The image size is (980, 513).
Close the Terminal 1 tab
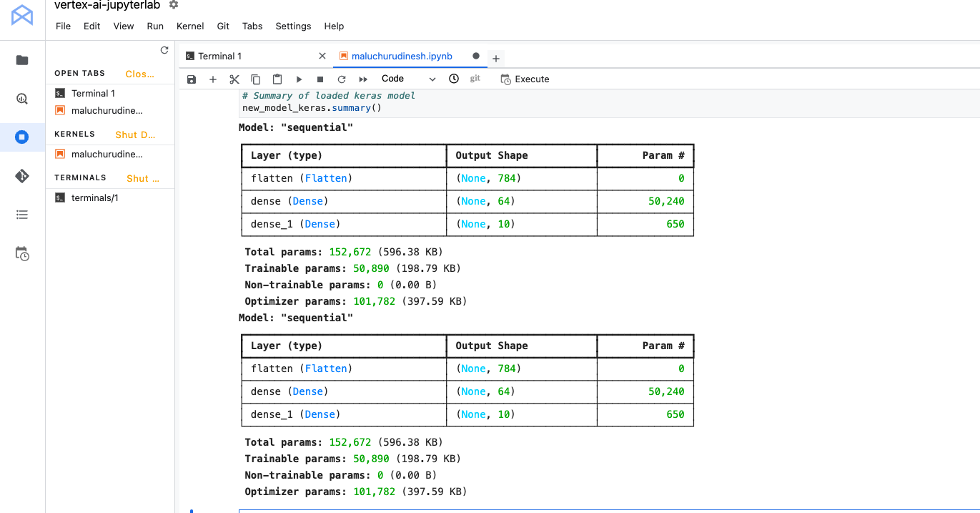(x=322, y=56)
